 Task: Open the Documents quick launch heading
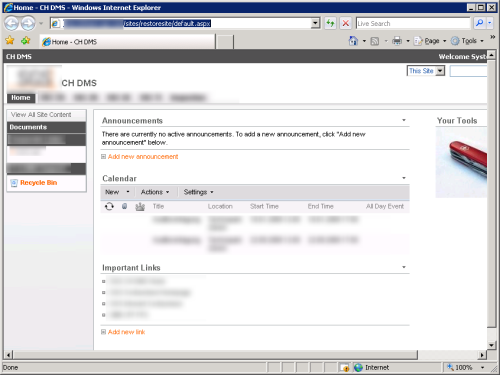(28, 127)
